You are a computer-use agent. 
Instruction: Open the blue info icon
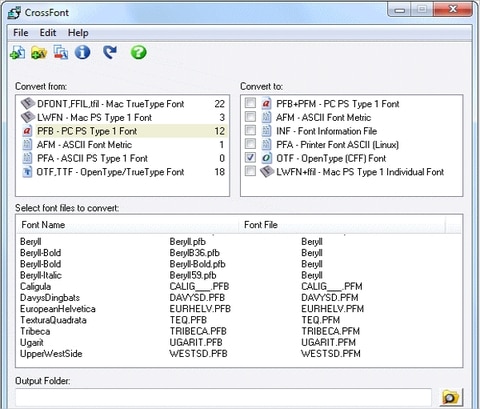pyautogui.click(x=82, y=52)
